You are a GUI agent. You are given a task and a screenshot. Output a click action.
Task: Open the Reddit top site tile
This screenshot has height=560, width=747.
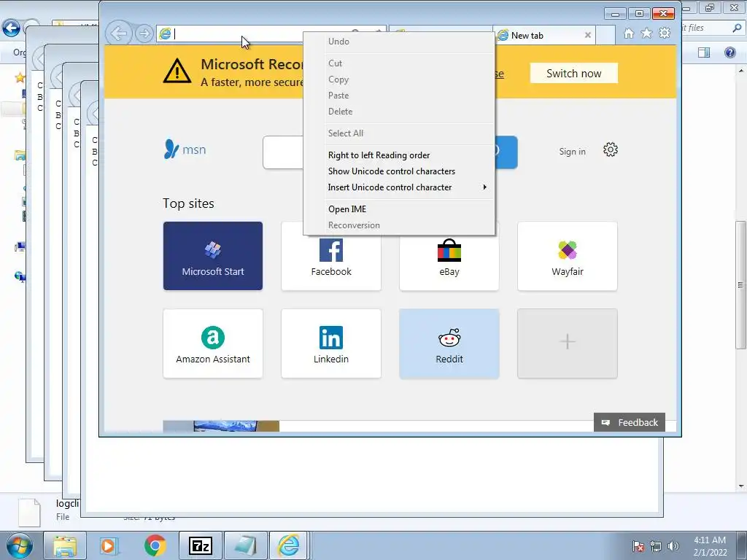point(449,343)
